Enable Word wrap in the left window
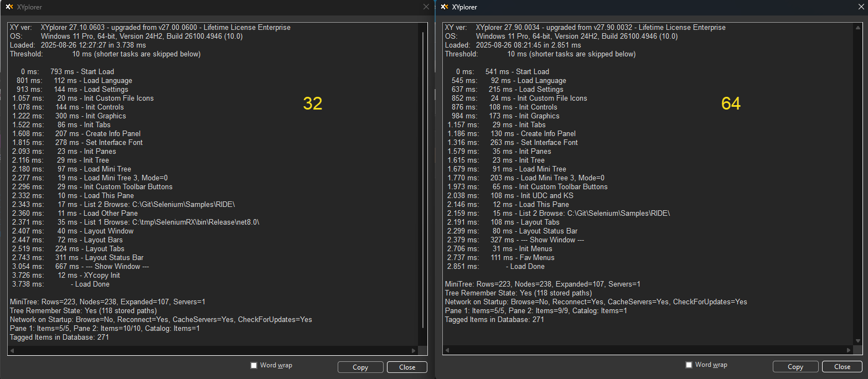This screenshot has height=379, width=868. click(254, 365)
